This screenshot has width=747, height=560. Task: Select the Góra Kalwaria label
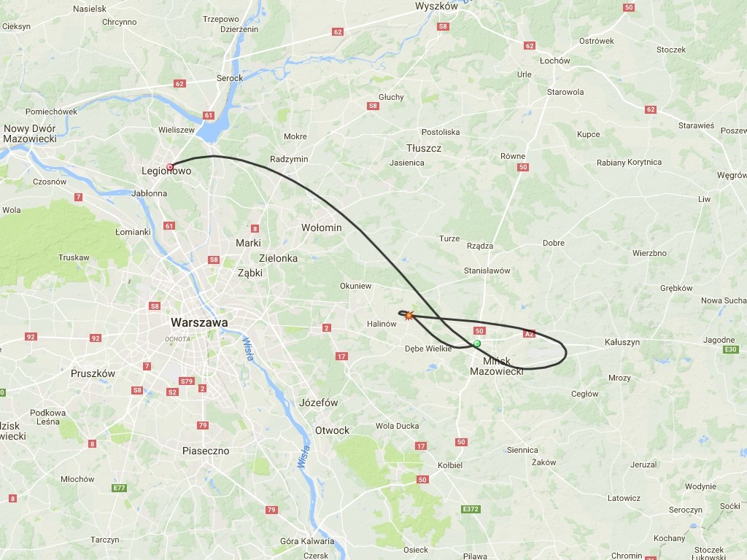[307, 541]
